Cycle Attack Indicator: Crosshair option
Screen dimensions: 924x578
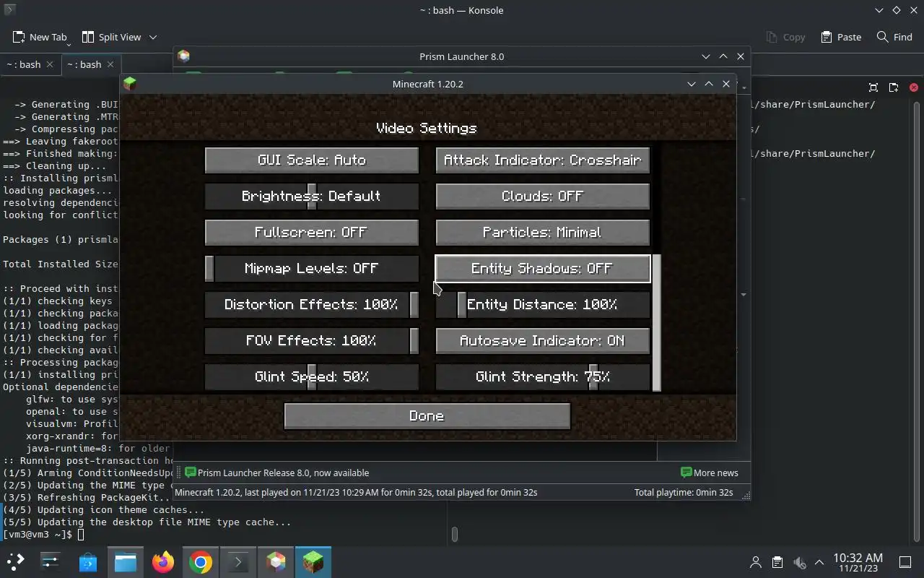(x=543, y=160)
